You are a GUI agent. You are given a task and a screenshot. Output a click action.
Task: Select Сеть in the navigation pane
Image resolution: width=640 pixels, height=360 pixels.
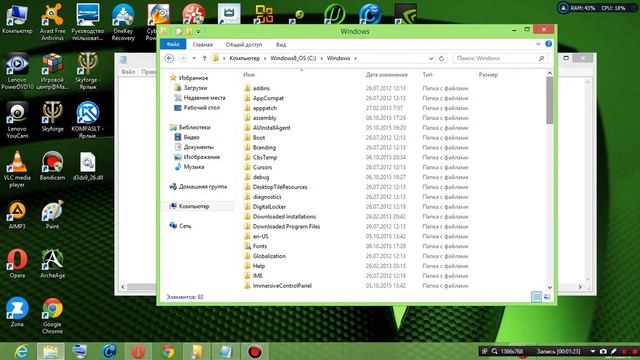[184, 226]
